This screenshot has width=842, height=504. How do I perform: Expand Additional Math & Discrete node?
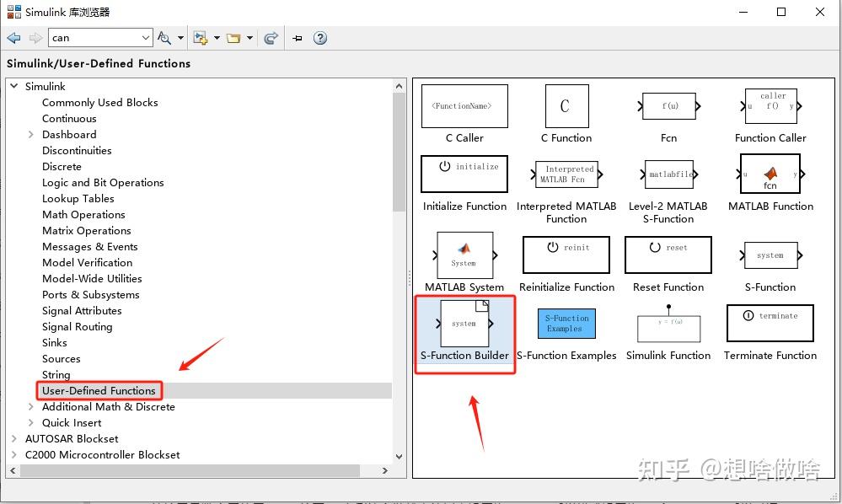30,407
